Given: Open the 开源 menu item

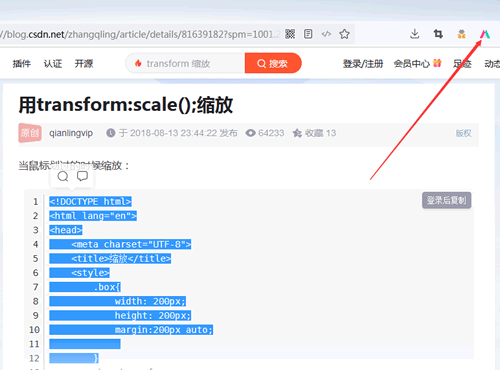Looking at the screenshot, I should 84,64.
